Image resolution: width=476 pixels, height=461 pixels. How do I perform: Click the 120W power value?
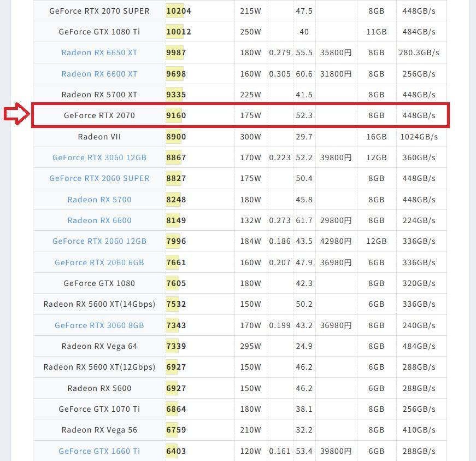(250, 451)
